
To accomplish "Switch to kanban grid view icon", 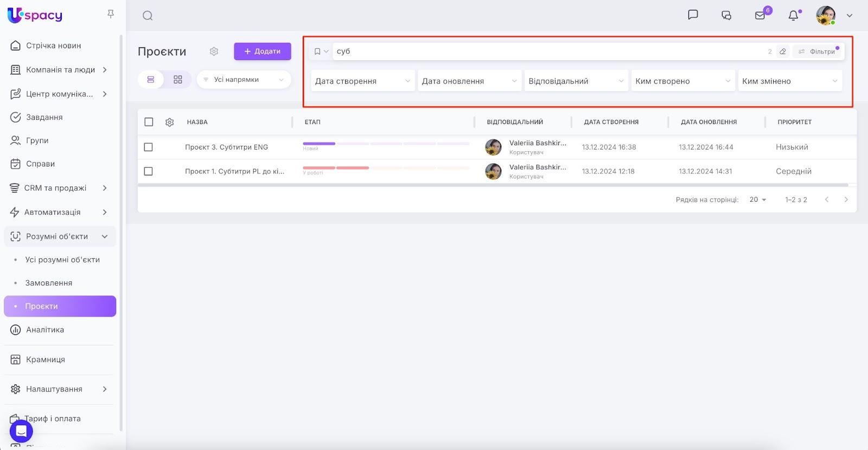I will [178, 80].
